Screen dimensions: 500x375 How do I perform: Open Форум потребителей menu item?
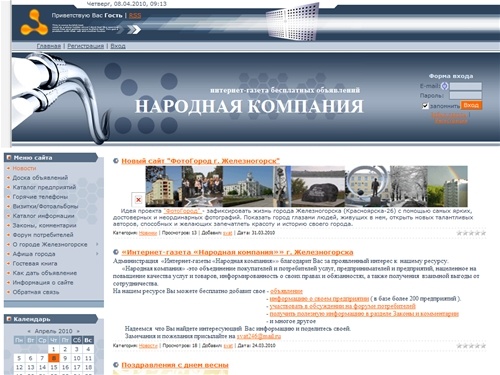pyautogui.click(x=43, y=235)
